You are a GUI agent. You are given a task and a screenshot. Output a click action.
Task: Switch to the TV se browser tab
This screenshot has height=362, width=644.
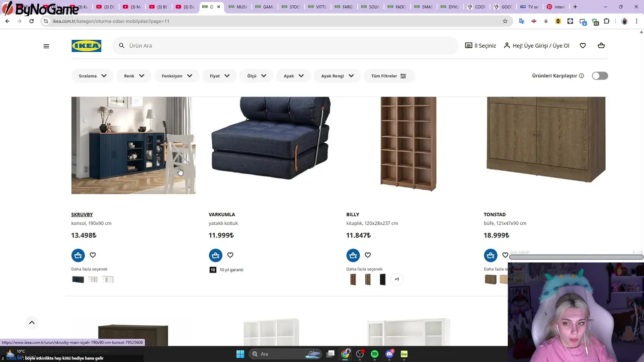(529, 7)
